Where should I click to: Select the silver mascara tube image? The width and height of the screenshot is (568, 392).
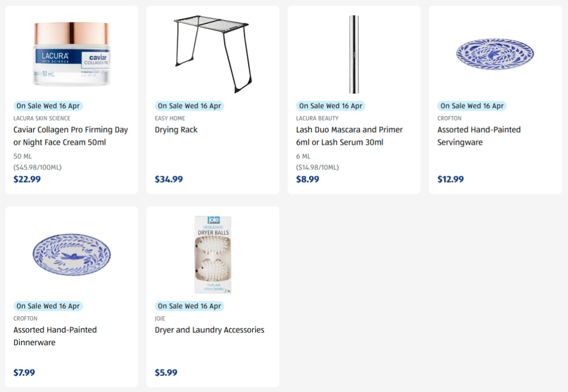[x=354, y=54]
